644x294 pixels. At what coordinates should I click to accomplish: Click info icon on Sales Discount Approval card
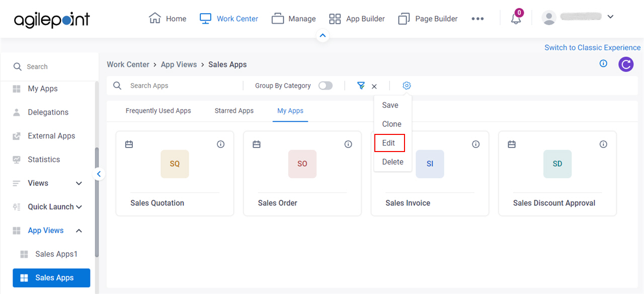(603, 144)
